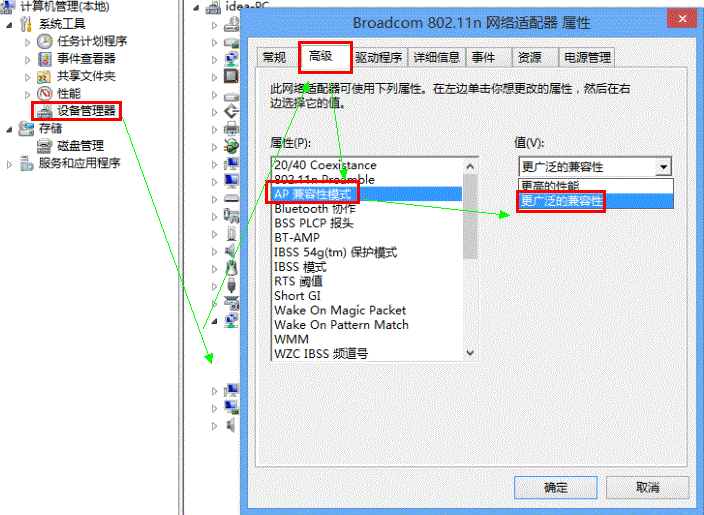704x515 pixels.
Task: Select Services and Applications (服务和应用程序) icon
Action: tap(26, 163)
